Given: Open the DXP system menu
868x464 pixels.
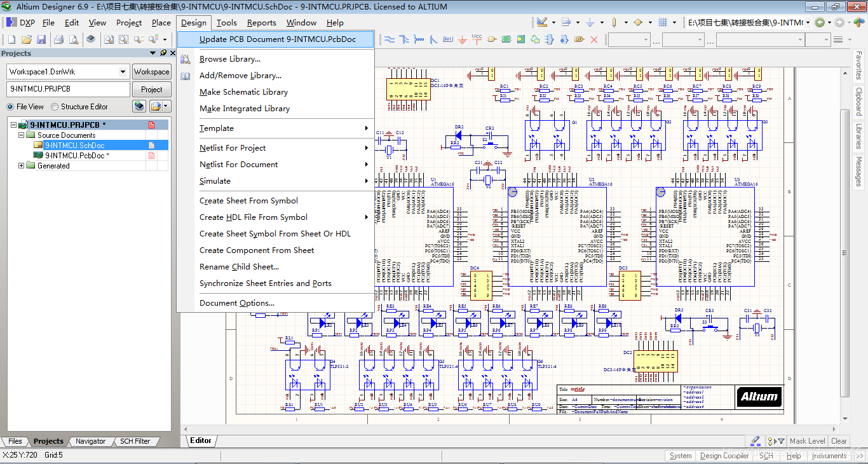Looking at the screenshot, I should pos(22,23).
